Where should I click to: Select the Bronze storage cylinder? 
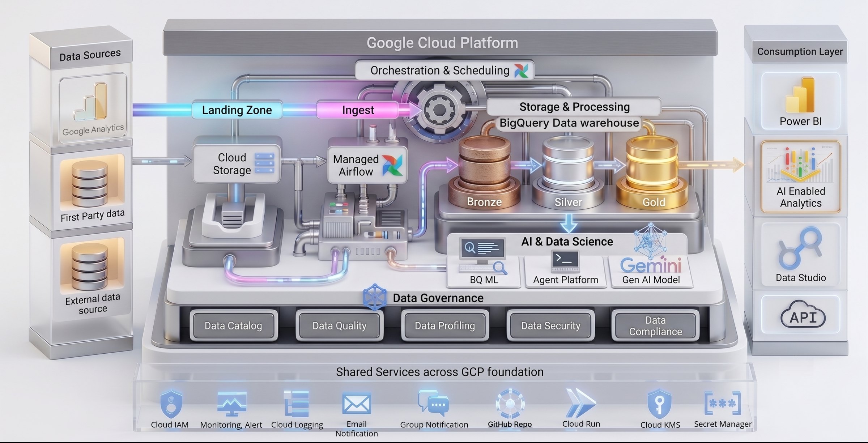pos(485,172)
